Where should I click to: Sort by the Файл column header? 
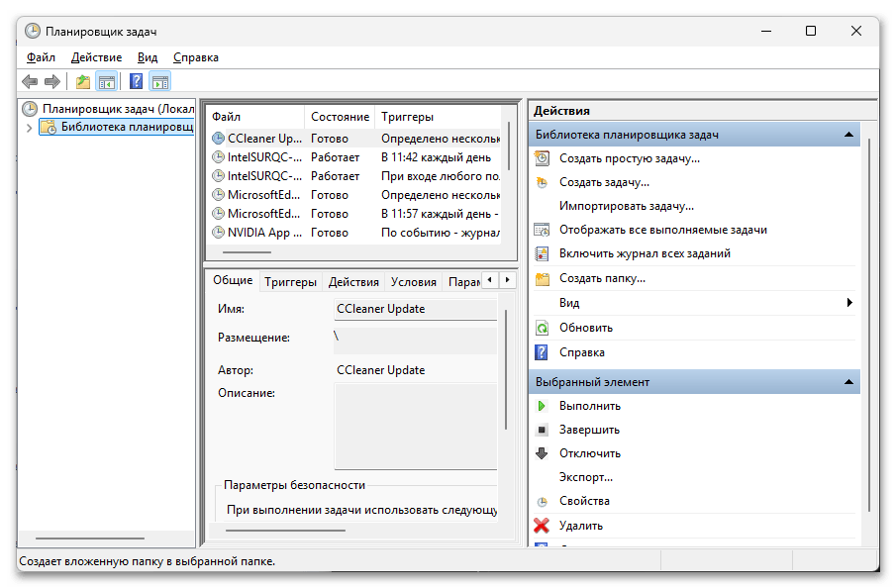(255, 117)
